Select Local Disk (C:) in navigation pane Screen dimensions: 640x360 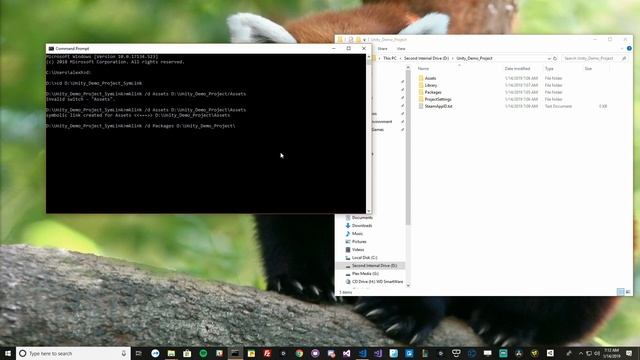tap(364, 258)
